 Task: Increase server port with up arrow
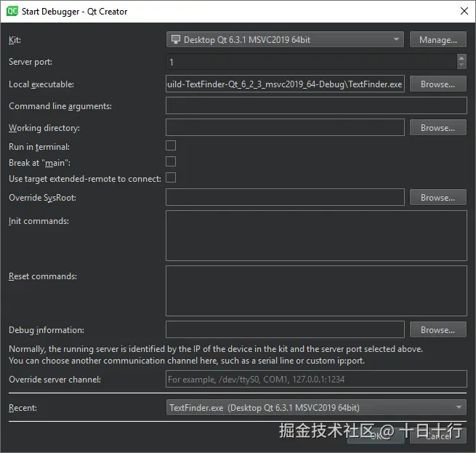tap(461, 58)
